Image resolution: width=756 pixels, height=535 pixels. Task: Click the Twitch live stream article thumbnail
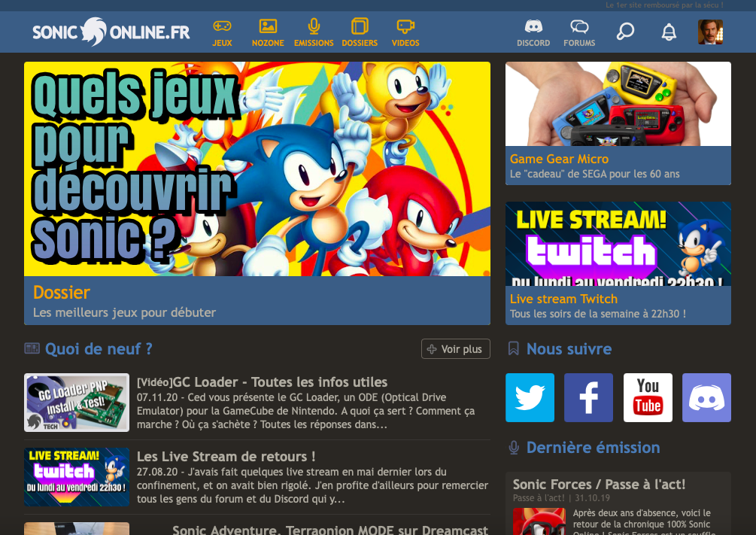(x=77, y=476)
